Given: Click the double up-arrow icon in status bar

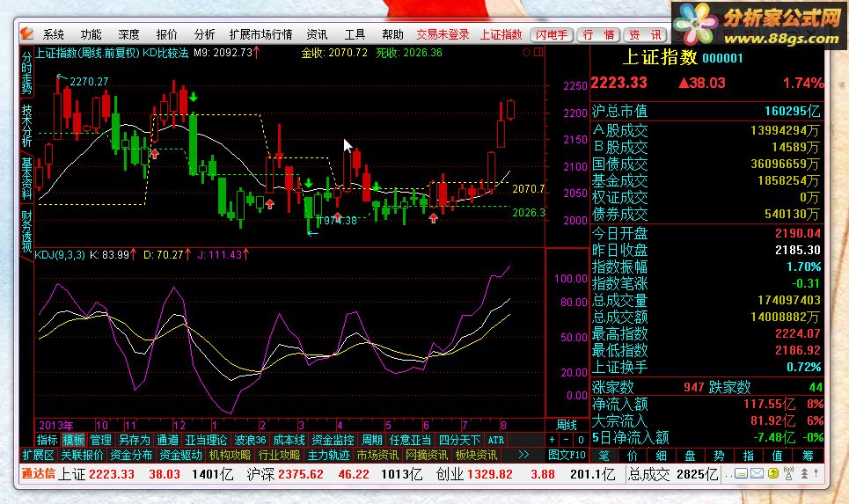Looking at the screenshot, I should (x=805, y=474).
